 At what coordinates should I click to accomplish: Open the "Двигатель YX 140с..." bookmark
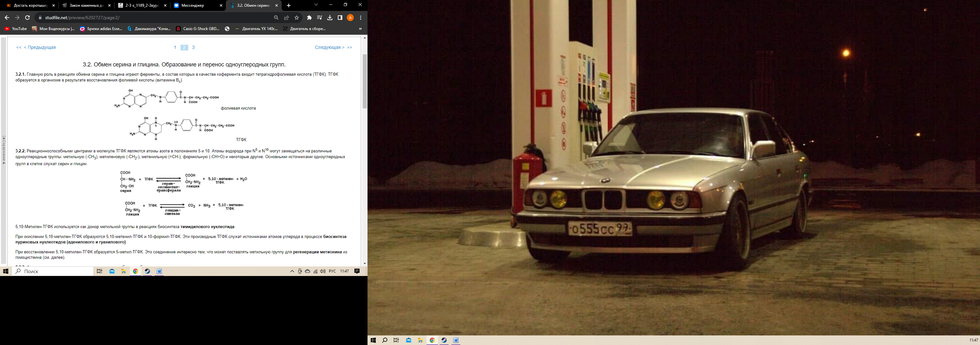pyautogui.click(x=256, y=28)
